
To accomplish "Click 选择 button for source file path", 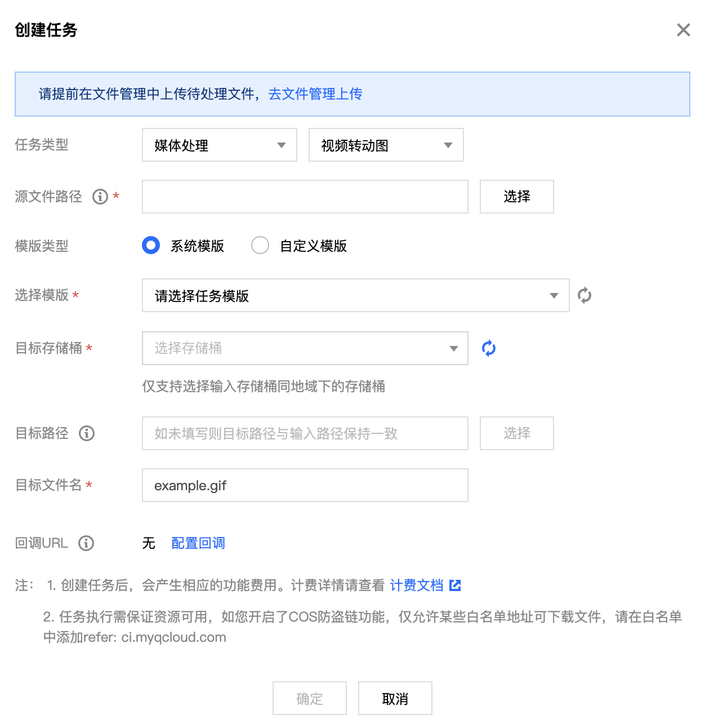I will click(517, 197).
